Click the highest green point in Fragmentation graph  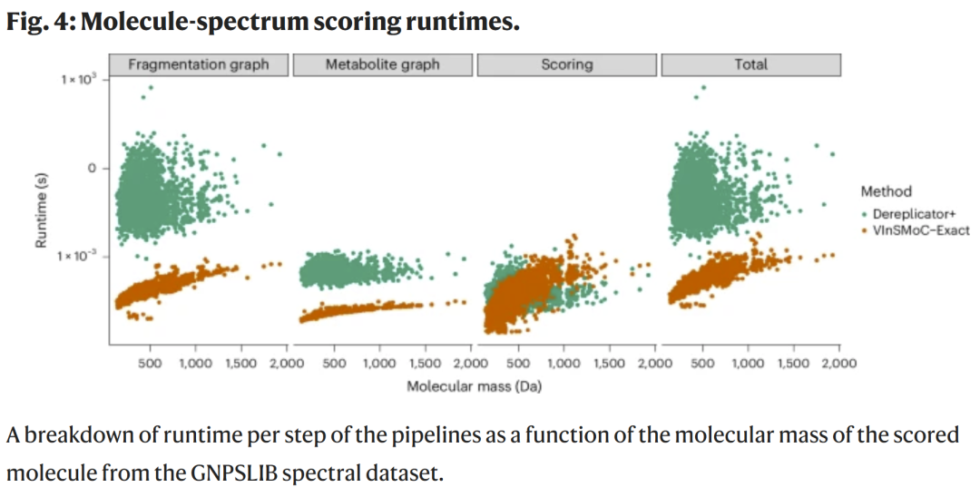tap(150, 88)
